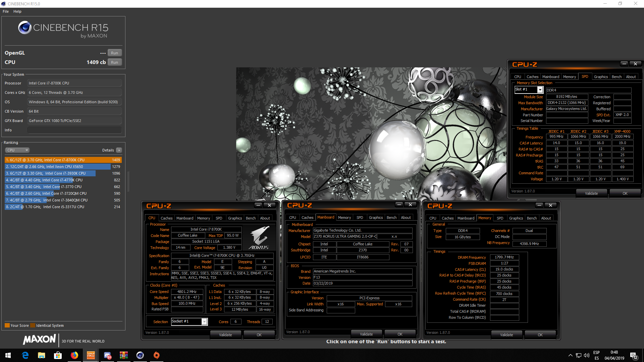Minimize the CPU-Z CPU-tab window

tap(258, 205)
